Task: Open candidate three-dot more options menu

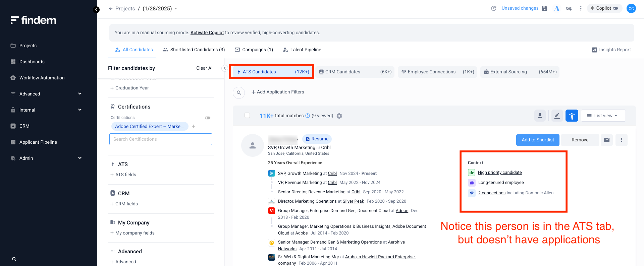Action: click(621, 140)
